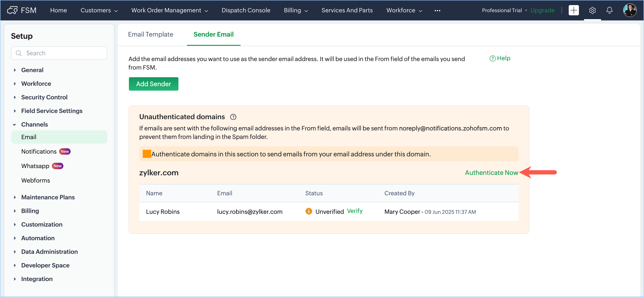Click the notifications bell icon
The image size is (644, 297).
click(x=610, y=10)
